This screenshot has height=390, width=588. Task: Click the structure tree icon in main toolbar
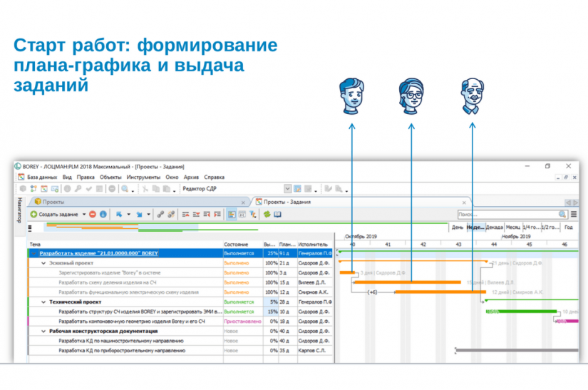coord(33,189)
